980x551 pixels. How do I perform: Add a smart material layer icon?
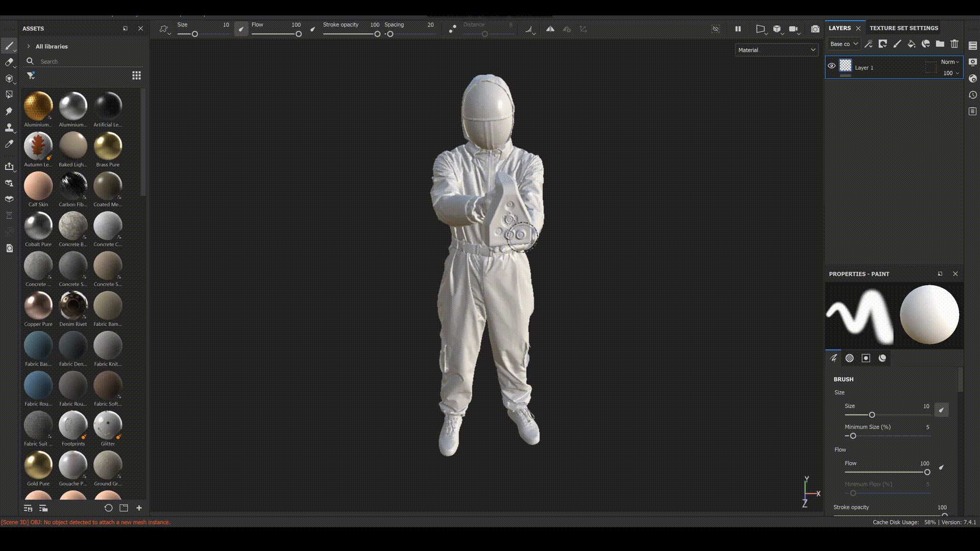tap(925, 44)
